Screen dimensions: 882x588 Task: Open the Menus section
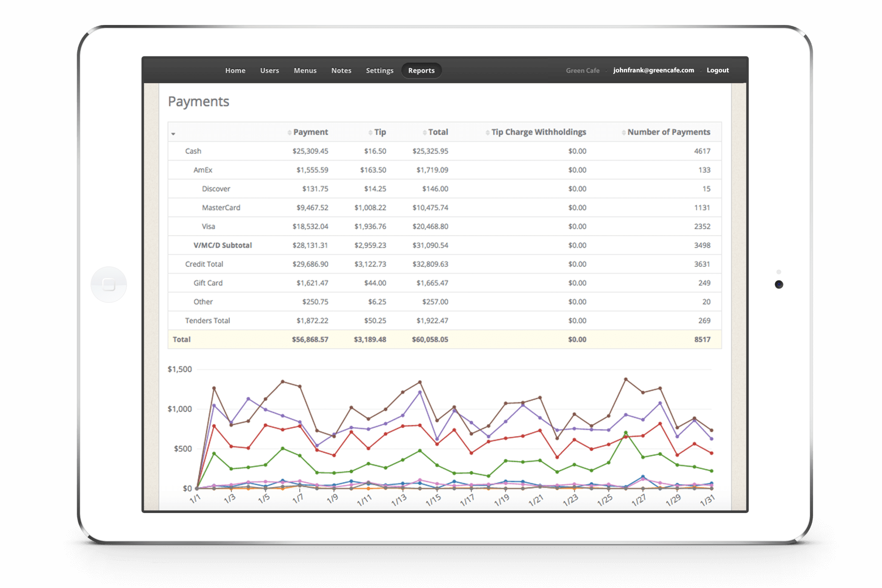305,70
